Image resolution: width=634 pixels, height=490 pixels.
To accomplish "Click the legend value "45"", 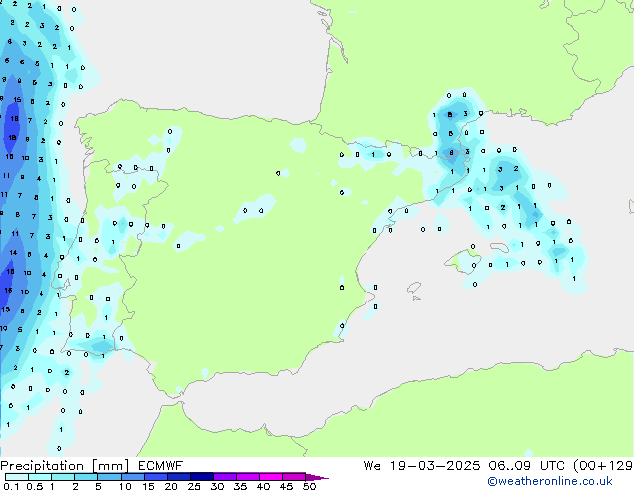I will coord(286,486).
